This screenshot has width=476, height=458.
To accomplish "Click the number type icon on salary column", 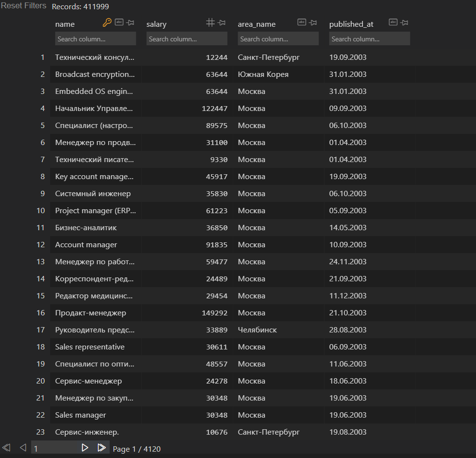I will 210,22.
